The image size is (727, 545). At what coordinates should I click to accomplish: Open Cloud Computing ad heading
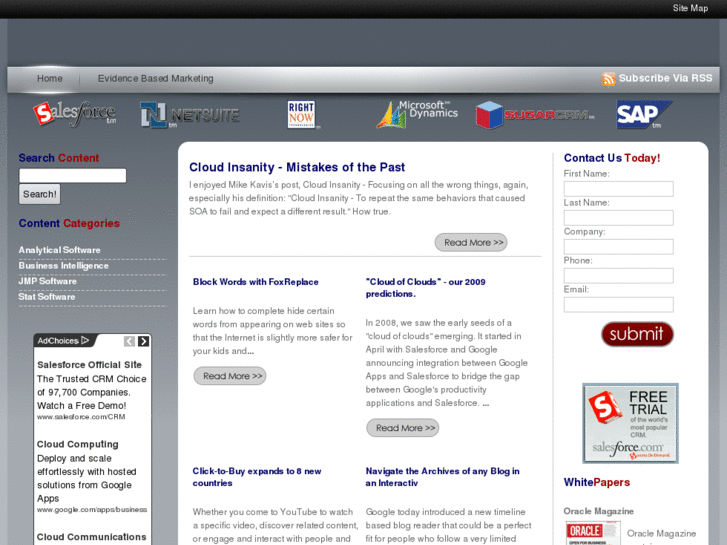pyautogui.click(x=77, y=444)
